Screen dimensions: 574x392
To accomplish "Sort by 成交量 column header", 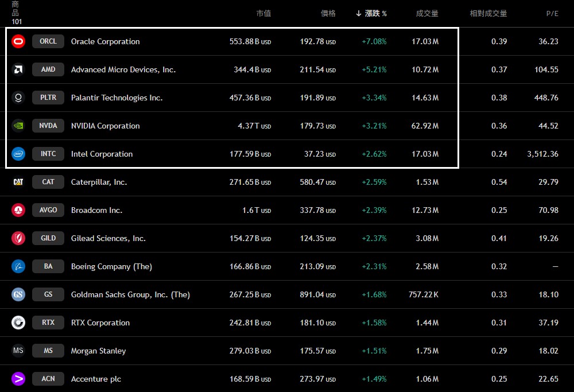I will [x=427, y=13].
